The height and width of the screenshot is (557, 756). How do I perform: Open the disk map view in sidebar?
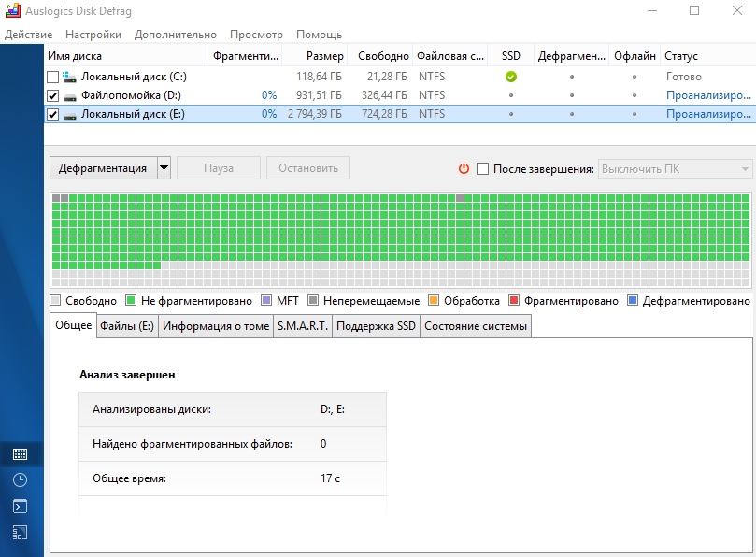click(x=20, y=454)
